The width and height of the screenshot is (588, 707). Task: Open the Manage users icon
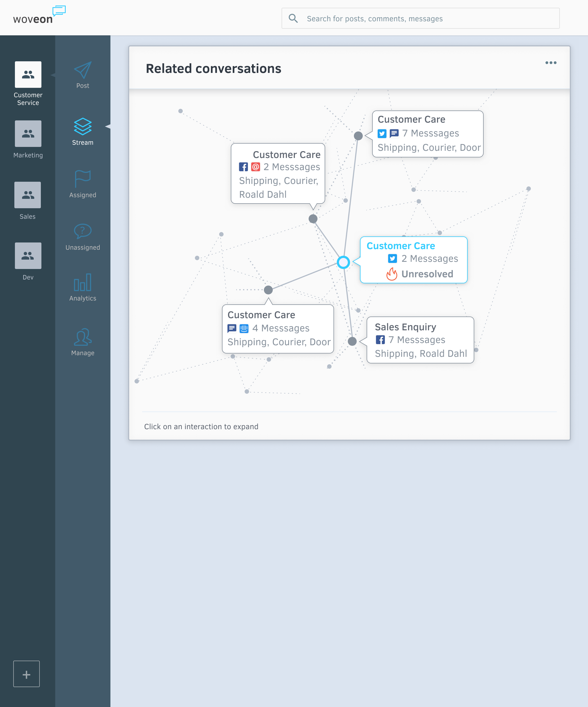[83, 337]
